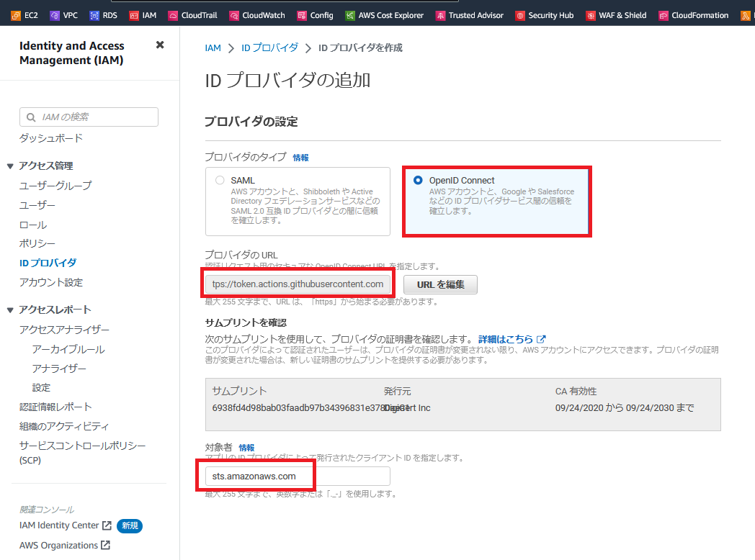
Task: Click the URL を編集 button
Action: coord(440,284)
